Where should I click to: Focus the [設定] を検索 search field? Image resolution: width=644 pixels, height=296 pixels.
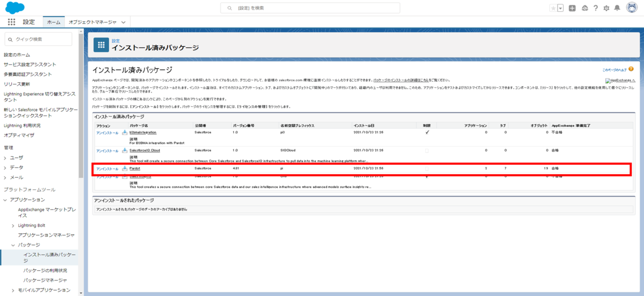pyautogui.click(x=310, y=8)
